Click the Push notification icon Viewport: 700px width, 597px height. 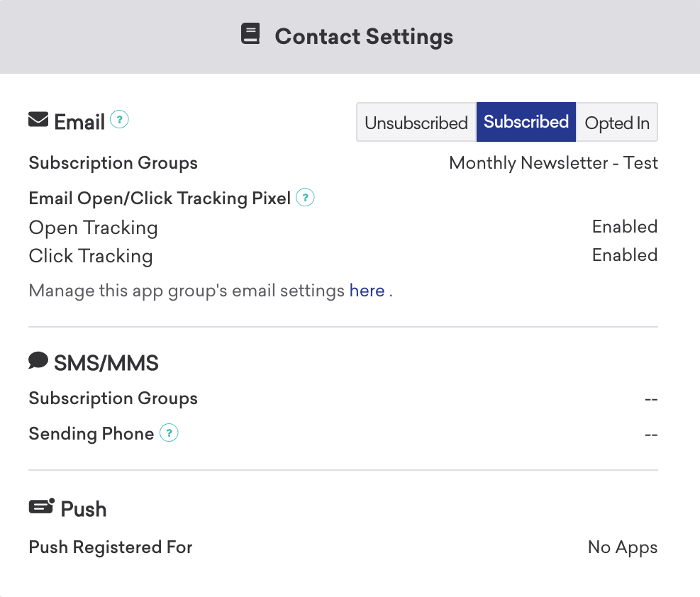(x=41, y=506)
